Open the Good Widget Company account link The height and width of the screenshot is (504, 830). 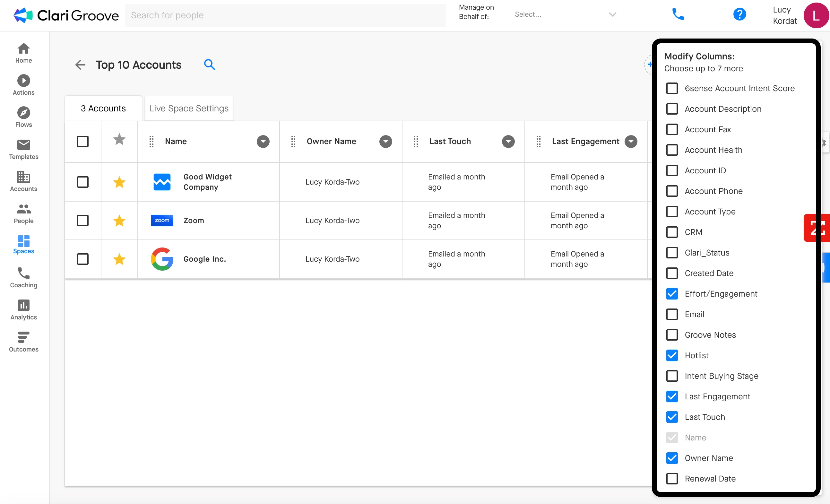[x=207, y=182]
